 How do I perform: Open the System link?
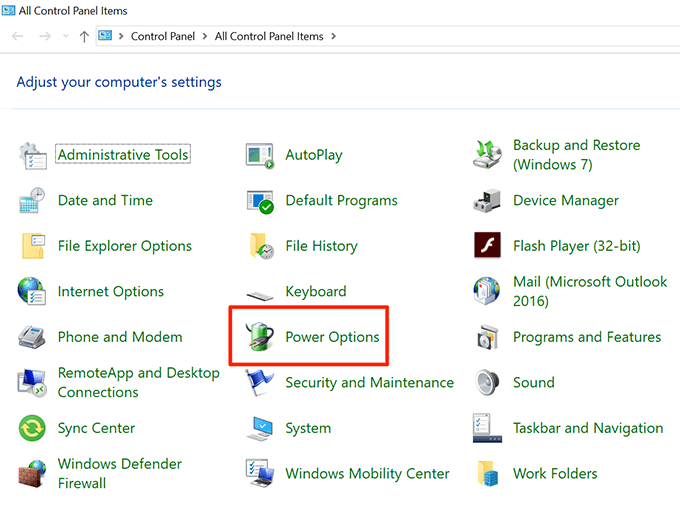coord(308,428)
